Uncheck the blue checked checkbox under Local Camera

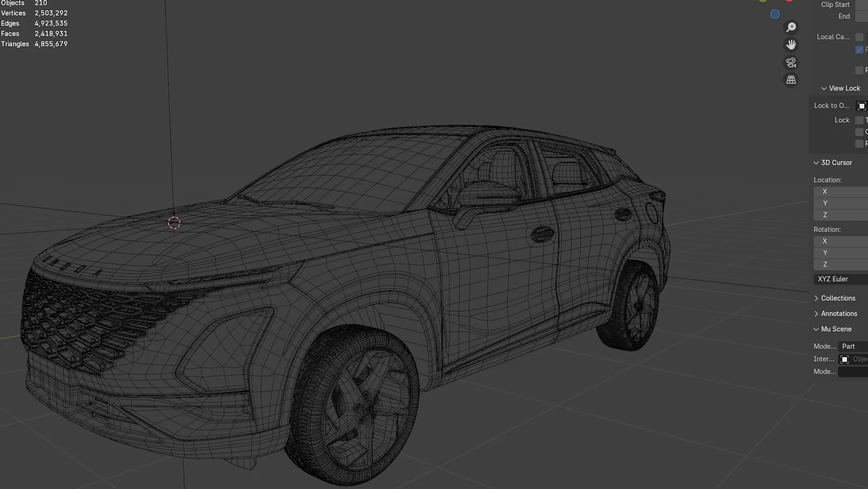click(x=859, y=49)
